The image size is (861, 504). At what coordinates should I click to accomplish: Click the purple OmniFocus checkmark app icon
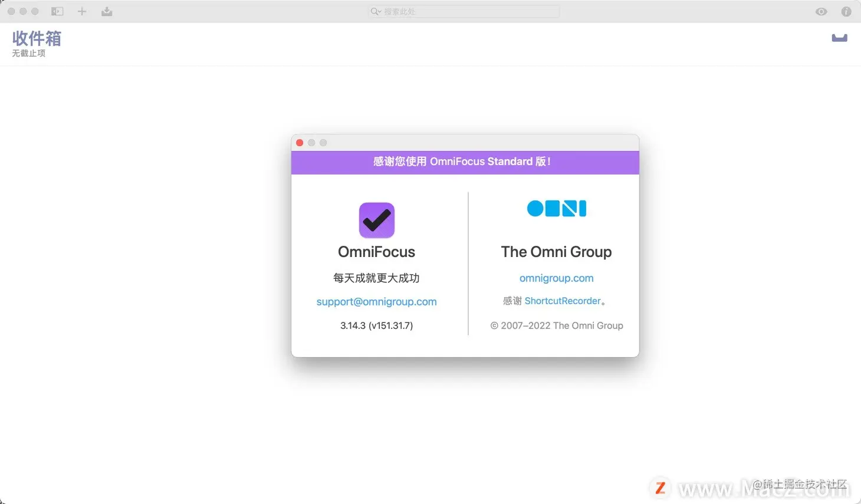tap(377, 220)
